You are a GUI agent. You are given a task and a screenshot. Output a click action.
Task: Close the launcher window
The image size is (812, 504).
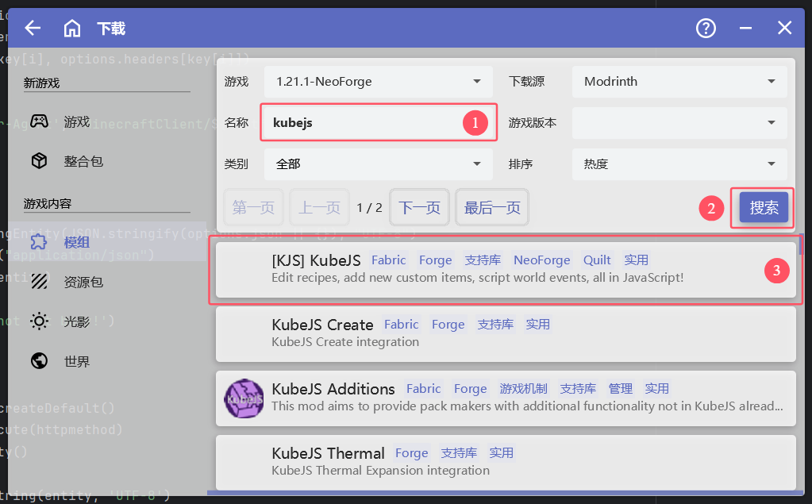click(x=784, y=28)
